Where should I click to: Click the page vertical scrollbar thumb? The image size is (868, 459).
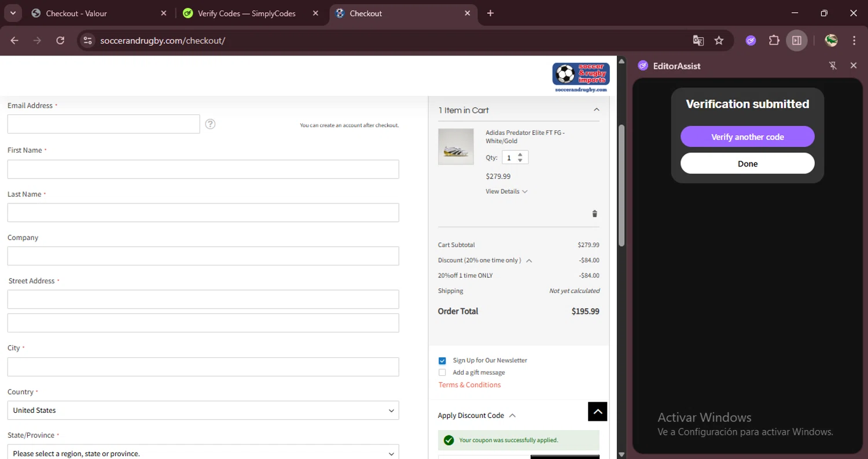[621, 185]
